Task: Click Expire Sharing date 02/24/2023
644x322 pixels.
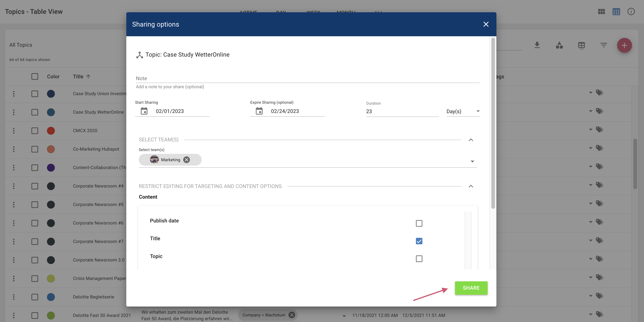Action: point(285,111)
